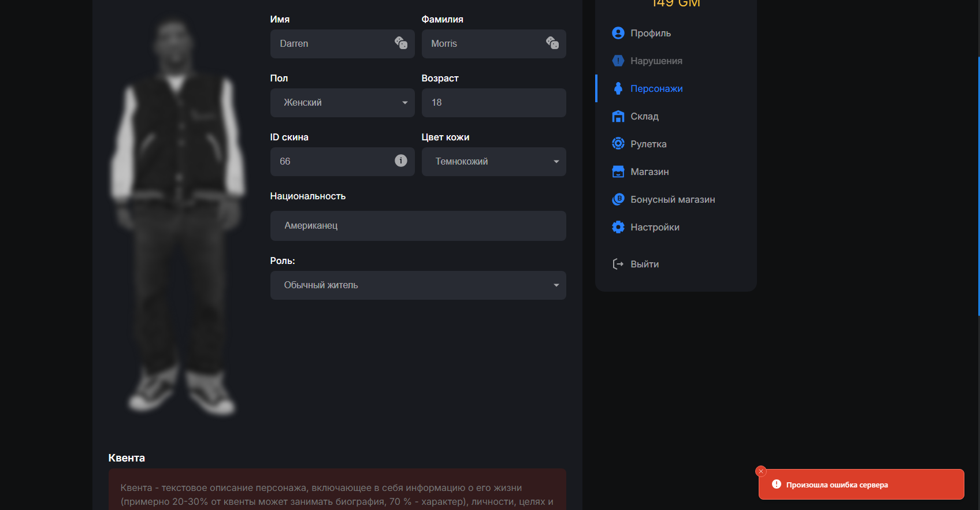The height and width of the screenshot is (510, 980).
Task: Click the Склад warehouse icon
Action: 618,116
